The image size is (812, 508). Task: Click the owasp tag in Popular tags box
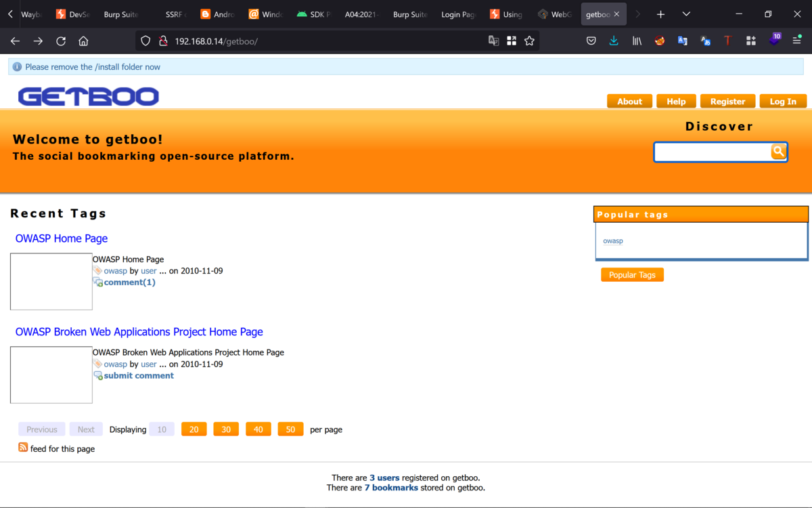click(613, 240)
